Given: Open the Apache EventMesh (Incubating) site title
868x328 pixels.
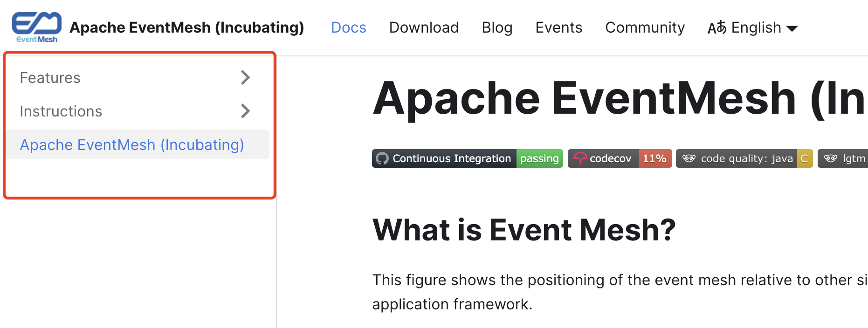Looking at the screenshot, I should (186, 27).
